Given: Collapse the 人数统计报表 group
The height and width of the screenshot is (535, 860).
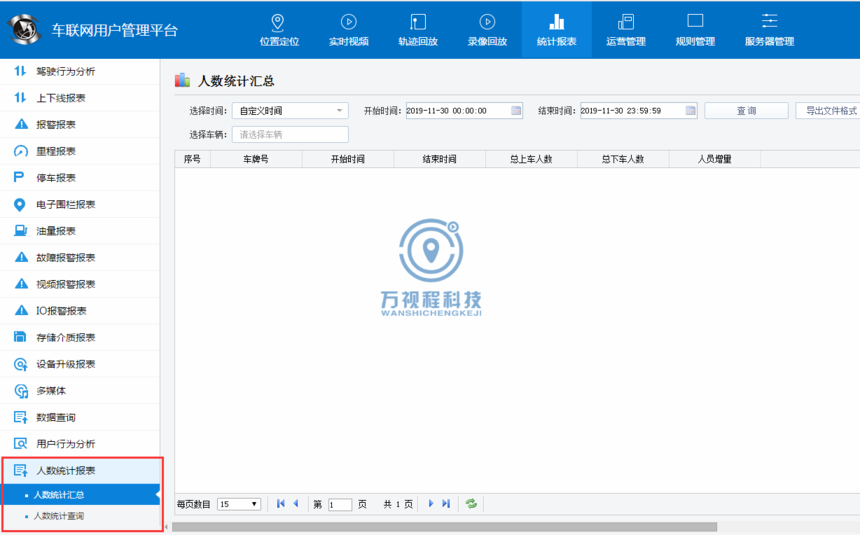Looking at the screenshot, I should tap(81, 470).
